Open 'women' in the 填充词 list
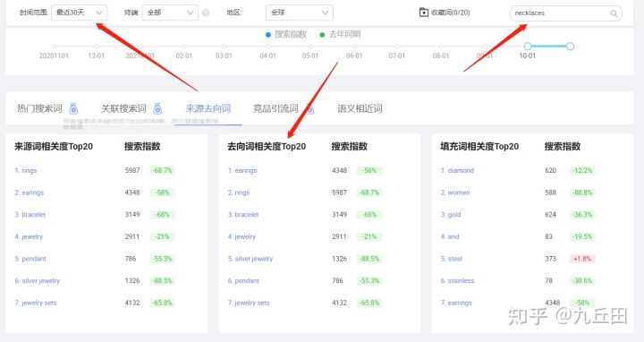 pos(455,192)
